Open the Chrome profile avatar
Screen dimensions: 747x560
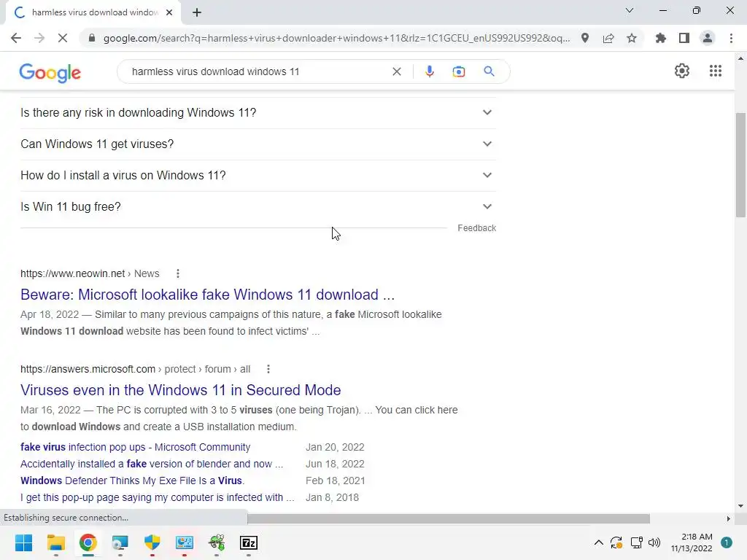(x=708, y=38)
